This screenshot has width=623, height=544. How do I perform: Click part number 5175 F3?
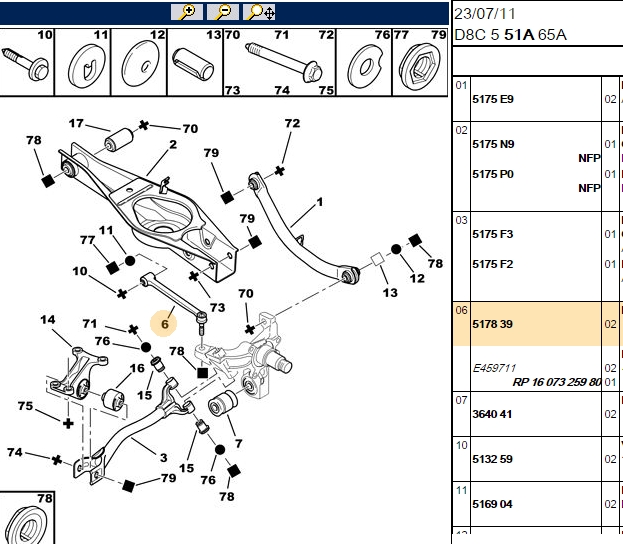pos(493,234)
